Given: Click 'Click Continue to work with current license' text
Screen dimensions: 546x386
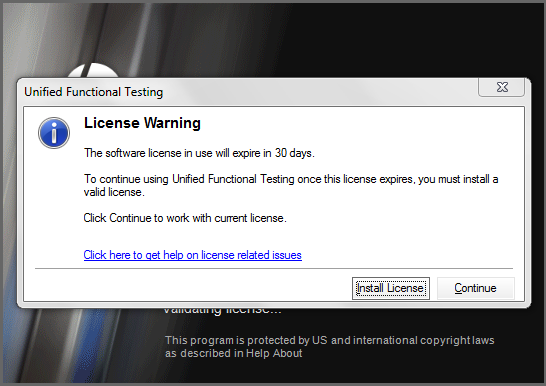Looking at the screenshot, I should (x=185, y=218).
